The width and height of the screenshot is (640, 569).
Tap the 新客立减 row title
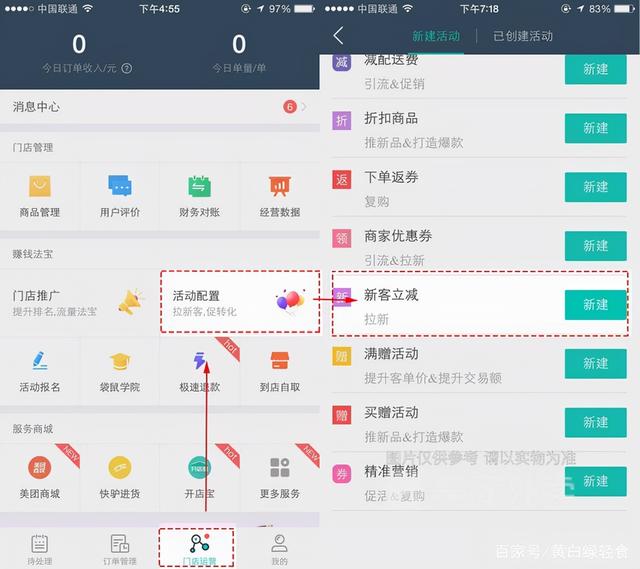coord(391,295)
